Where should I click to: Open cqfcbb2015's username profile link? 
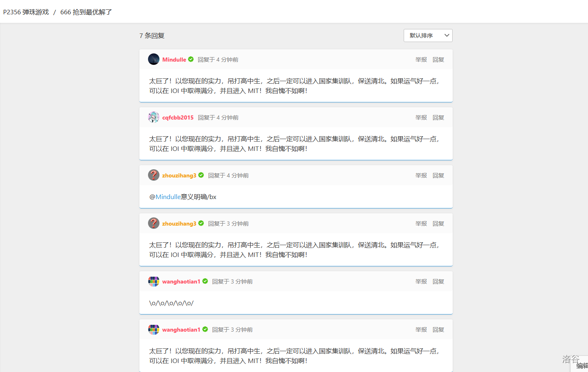click(178, 117)
